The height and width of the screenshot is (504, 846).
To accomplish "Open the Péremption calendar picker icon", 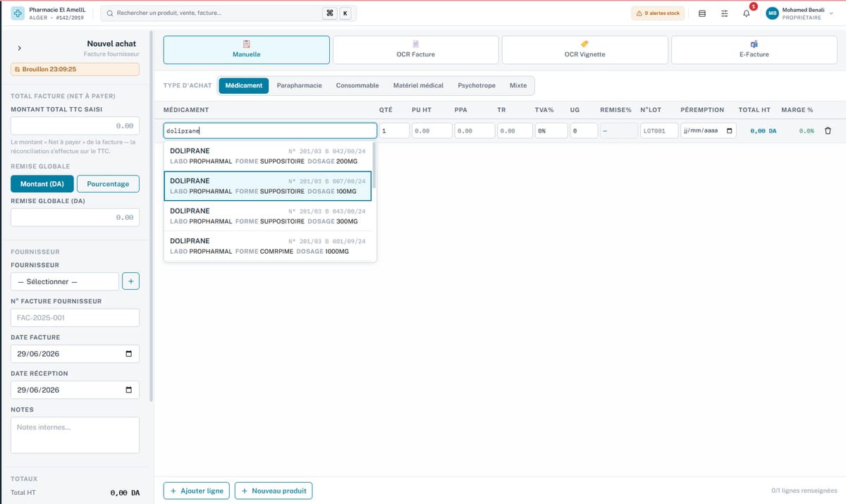I will pyautogui.click(x=729, y=130).
